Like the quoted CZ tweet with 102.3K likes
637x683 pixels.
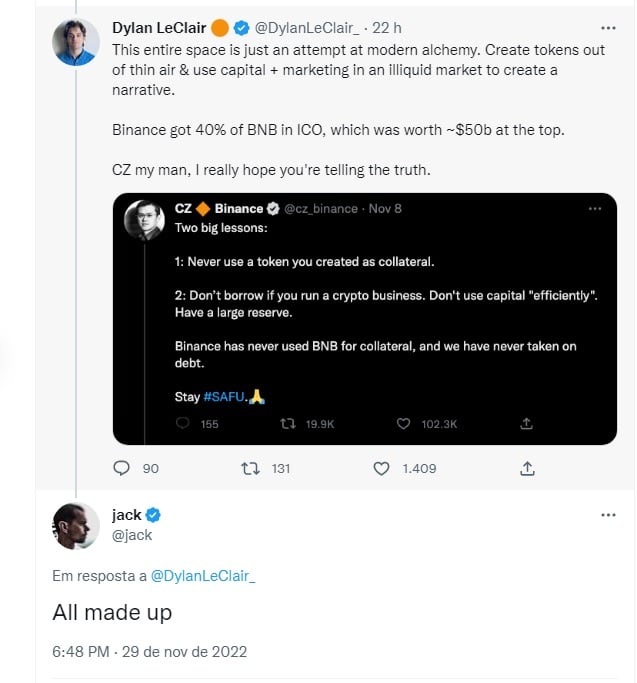point(403,423)
